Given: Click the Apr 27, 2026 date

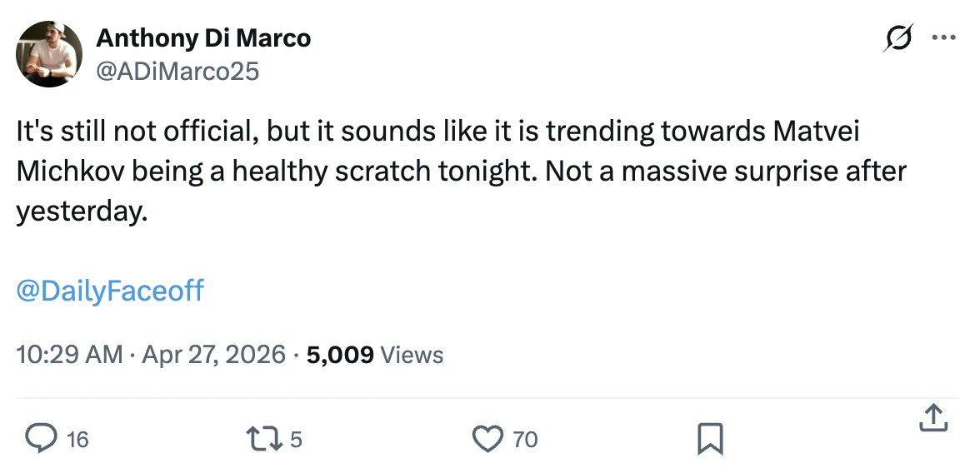Looking at the screenshot, I should point(214,355).
